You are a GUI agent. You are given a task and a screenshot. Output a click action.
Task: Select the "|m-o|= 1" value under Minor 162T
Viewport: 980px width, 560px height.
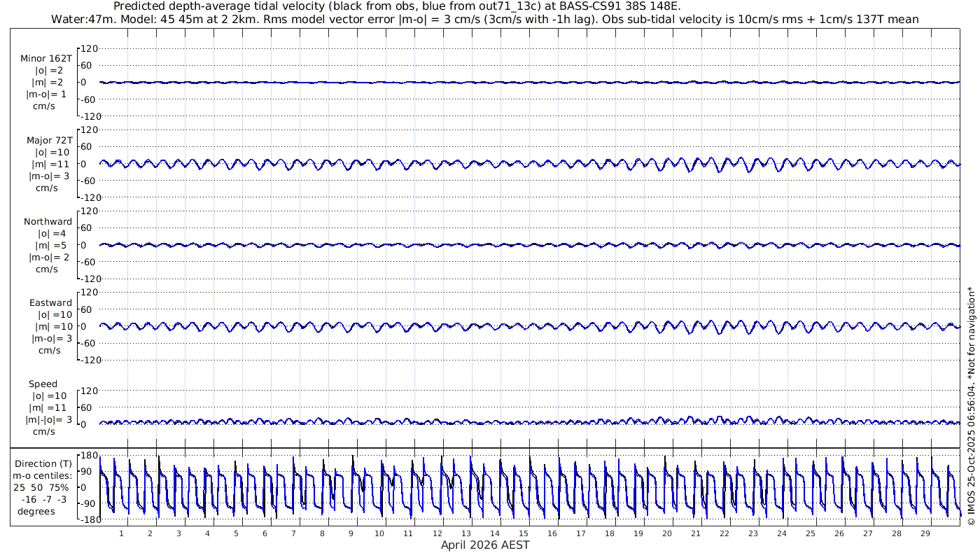[46, 94]
